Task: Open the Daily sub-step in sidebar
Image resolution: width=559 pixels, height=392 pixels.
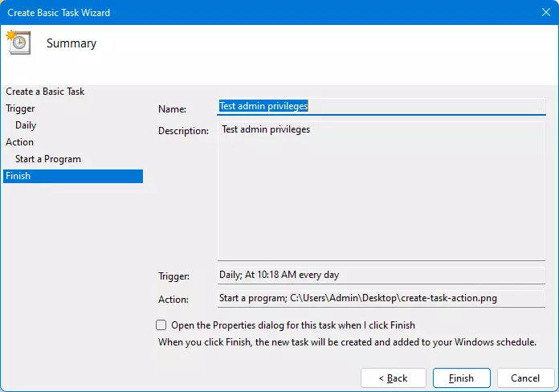Action: [x=26, y=125]
